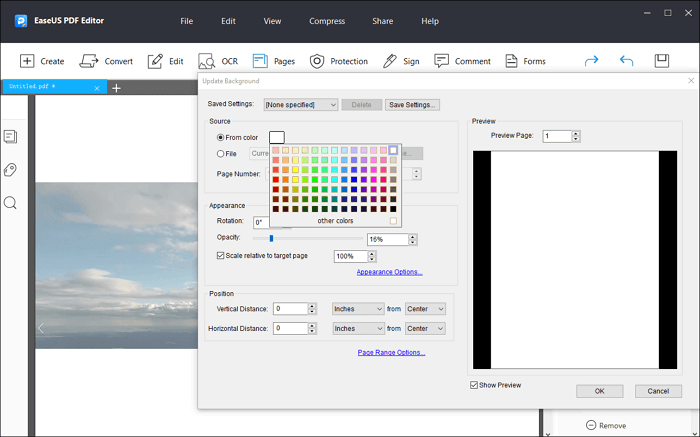The image size is (700, 437).
Task: Click the EaseUS PDF Editor logo
Action: pos(21,21)
